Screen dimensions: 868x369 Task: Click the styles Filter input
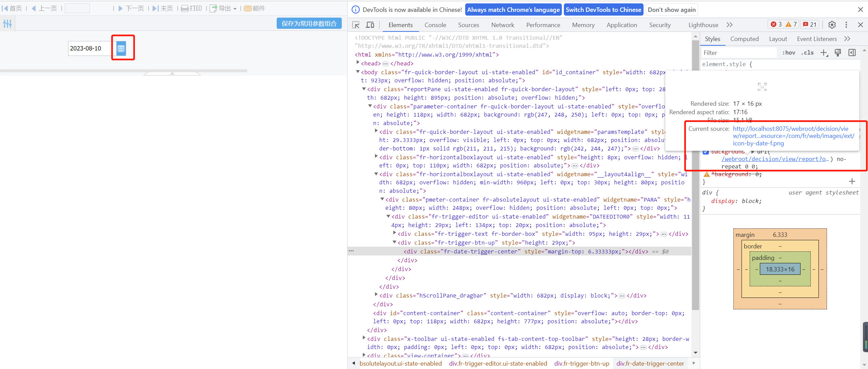click(739, 53)
